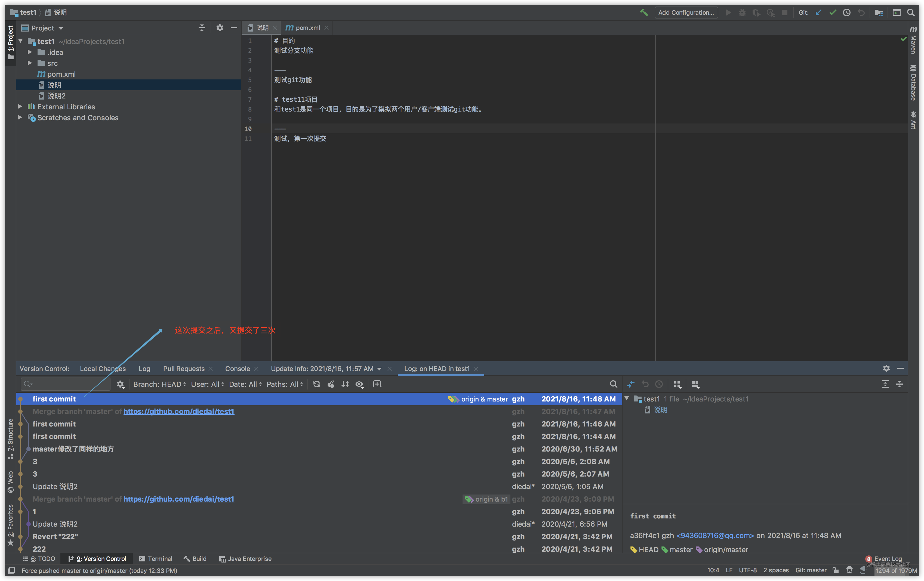
Task: Click the log search input field
Action: click(x=65, y=384)
